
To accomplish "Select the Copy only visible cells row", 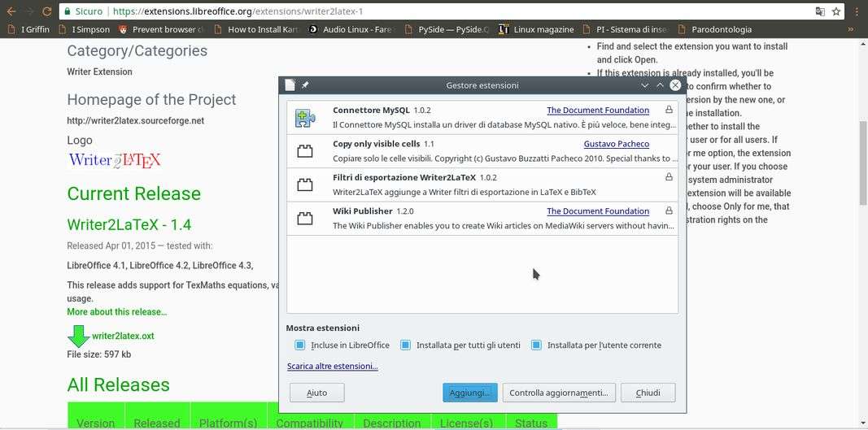I will pos(482,151).
